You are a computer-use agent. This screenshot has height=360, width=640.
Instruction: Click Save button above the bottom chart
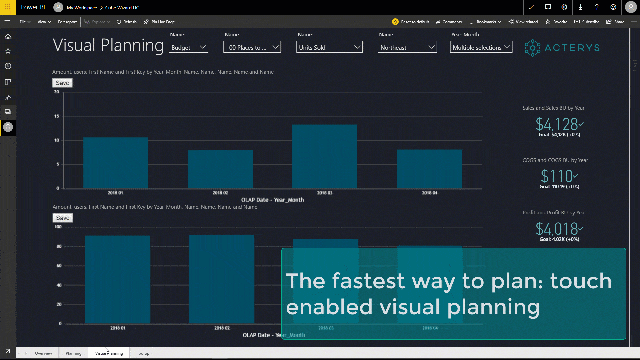62,218
